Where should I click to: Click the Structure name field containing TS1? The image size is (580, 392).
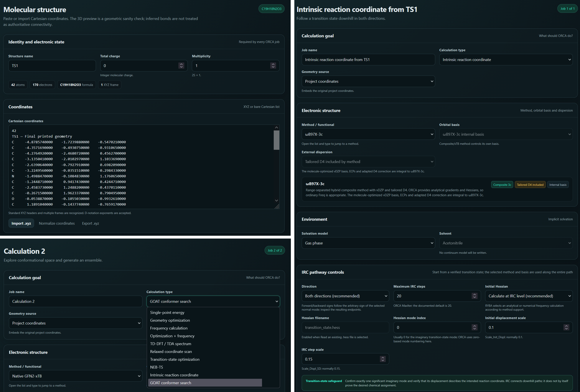[52, 66]
